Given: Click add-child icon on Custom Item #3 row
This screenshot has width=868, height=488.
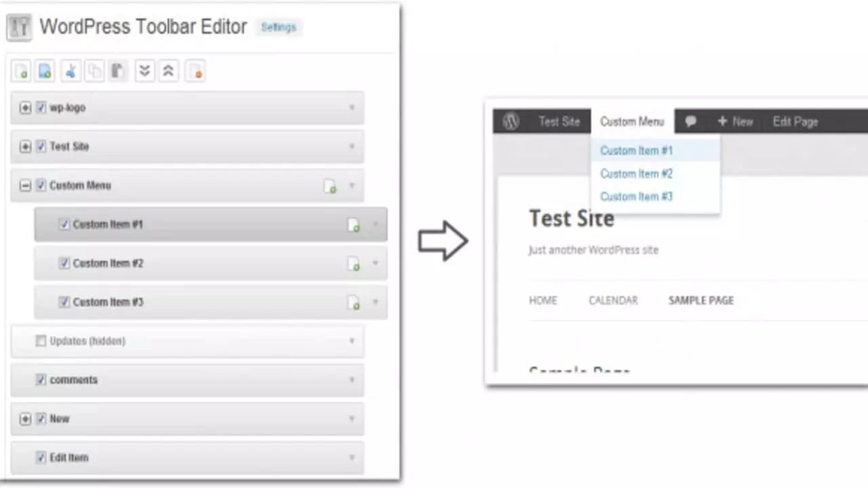Looking at the screenshot, I should click(x=353, y=302).
